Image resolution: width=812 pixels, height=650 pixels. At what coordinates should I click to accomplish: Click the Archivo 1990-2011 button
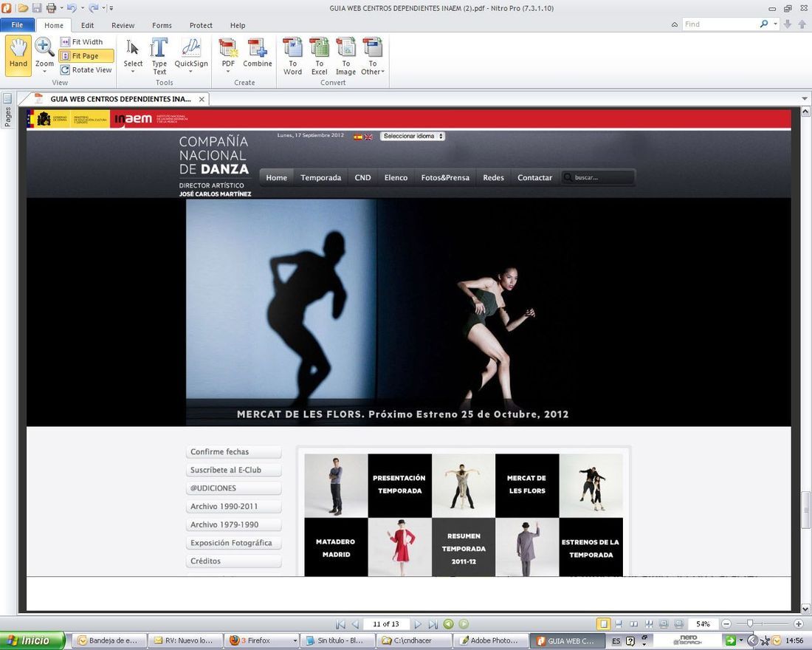coord(233,507)
